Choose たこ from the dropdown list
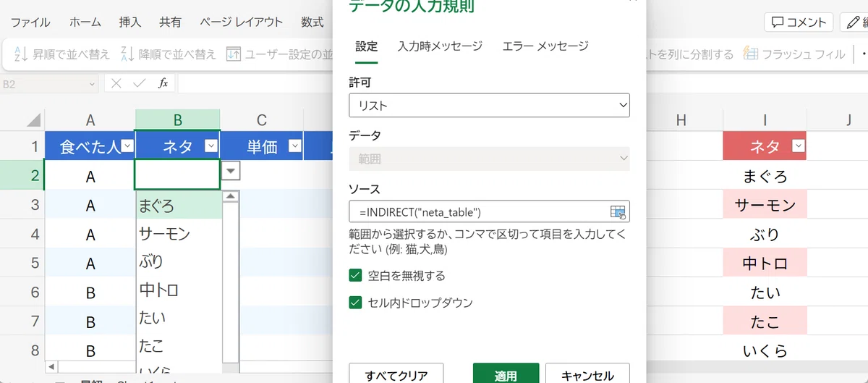Image resolution: width=868 pixels, height=383 pixels. tap(179, 346)
